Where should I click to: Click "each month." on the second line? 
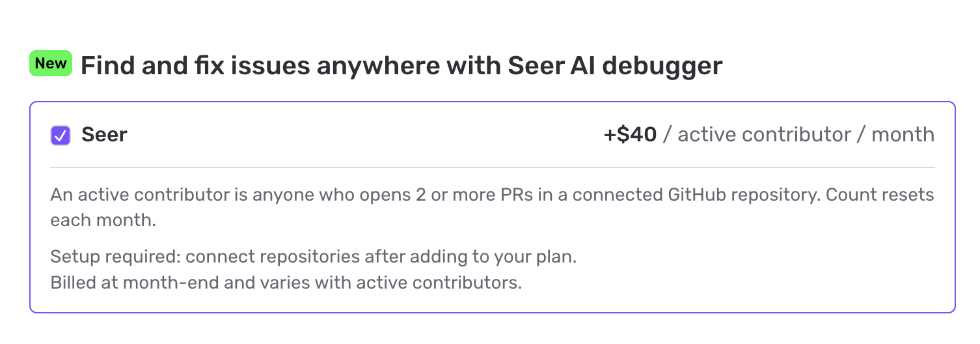pyautogui.click(x=103, y=220)
